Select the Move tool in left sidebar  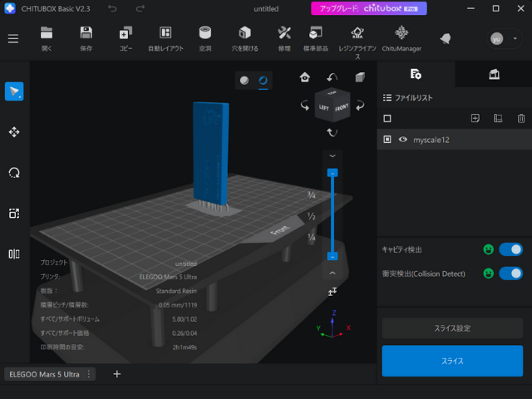point(14,132)
